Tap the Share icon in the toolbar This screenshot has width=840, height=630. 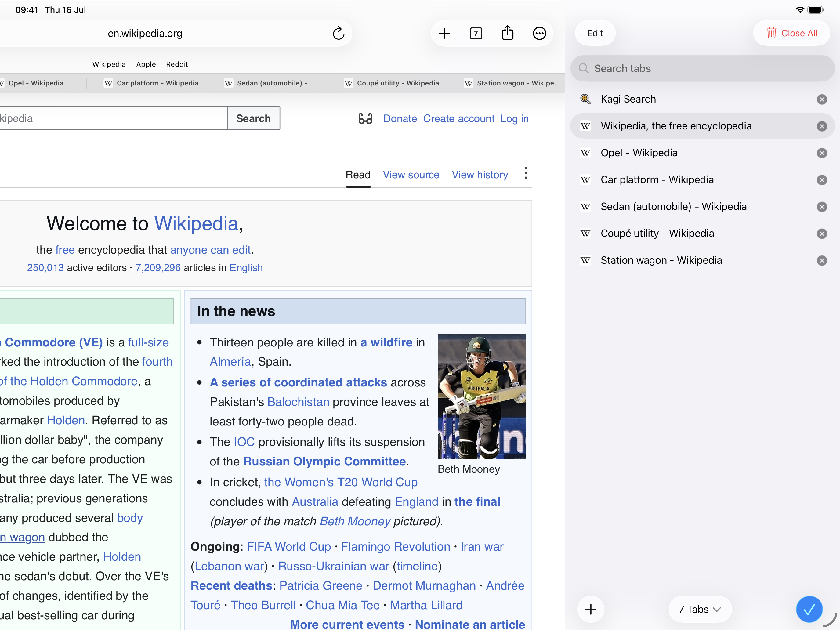pos(507,33)
